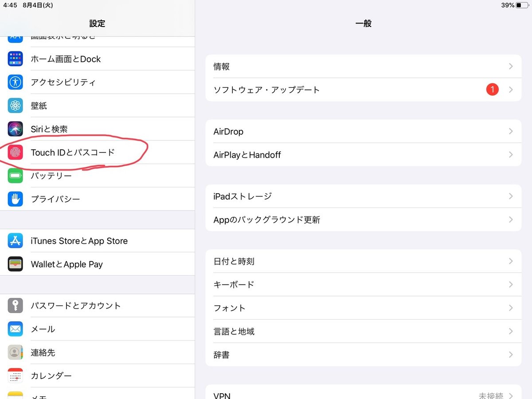This screenshot has height=399, width=532.
Task: Click the Wallet and Apple Pay icon
Action: (x=15, y=264)
